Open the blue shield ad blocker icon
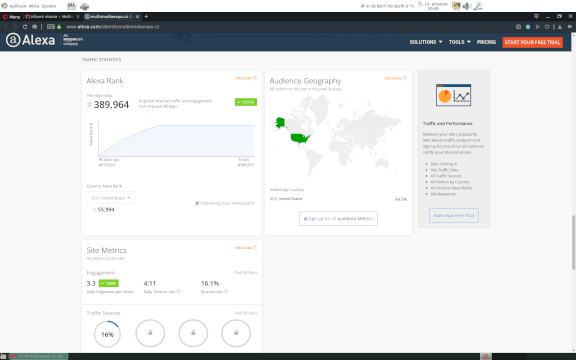 coord(528,26)
